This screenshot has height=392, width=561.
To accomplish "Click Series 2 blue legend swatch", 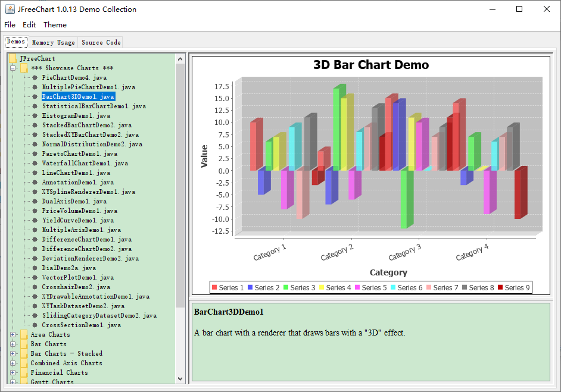I will click(250, 287).
